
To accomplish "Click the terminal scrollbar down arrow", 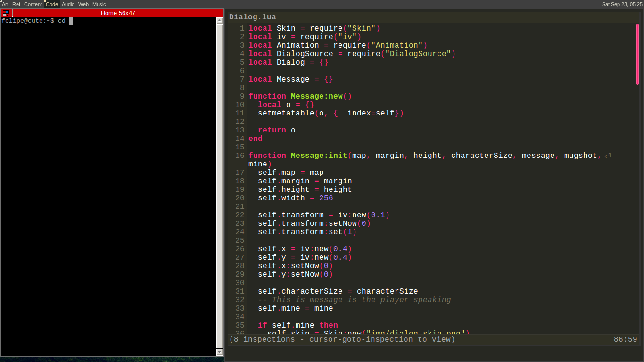I will (x=219, y=352).
